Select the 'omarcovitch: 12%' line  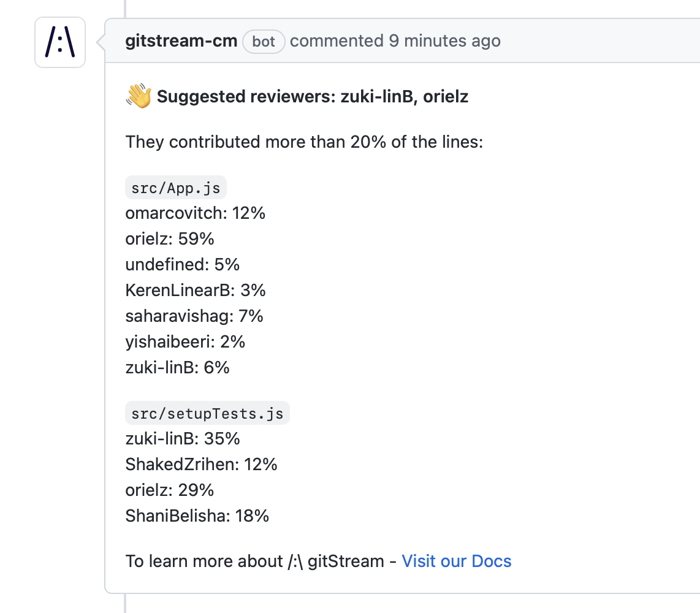coord(195,213)
